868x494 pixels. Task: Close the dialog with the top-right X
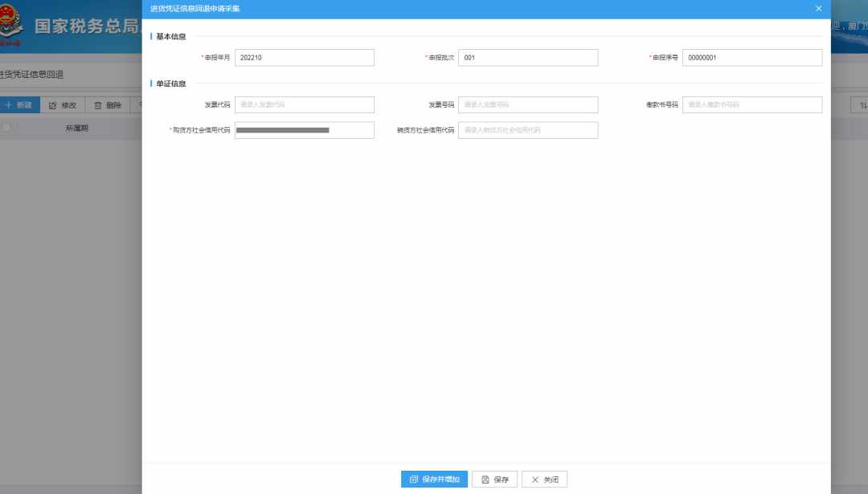pyautogui.click(x=819, y=9)
